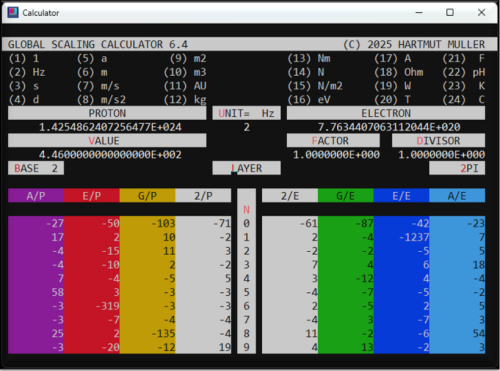This screenshot has height=371, width=500.
Task: Choose unit option (8) m/s2
Action: [101, 100]
